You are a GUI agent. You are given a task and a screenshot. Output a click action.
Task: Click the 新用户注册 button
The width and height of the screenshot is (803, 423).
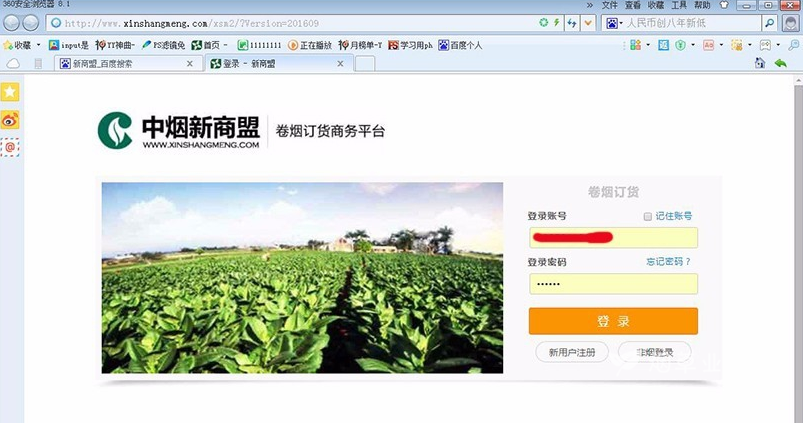[572, 352]
